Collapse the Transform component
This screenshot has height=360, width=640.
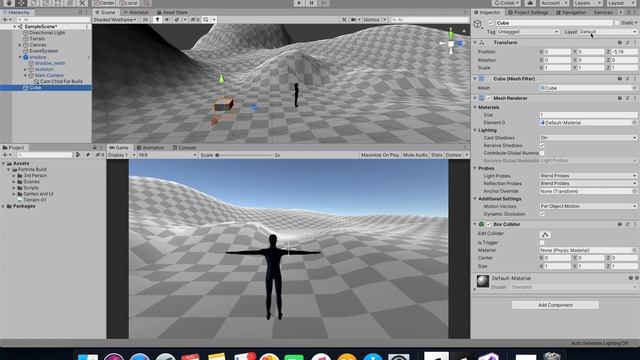click(x=475, y=42)
